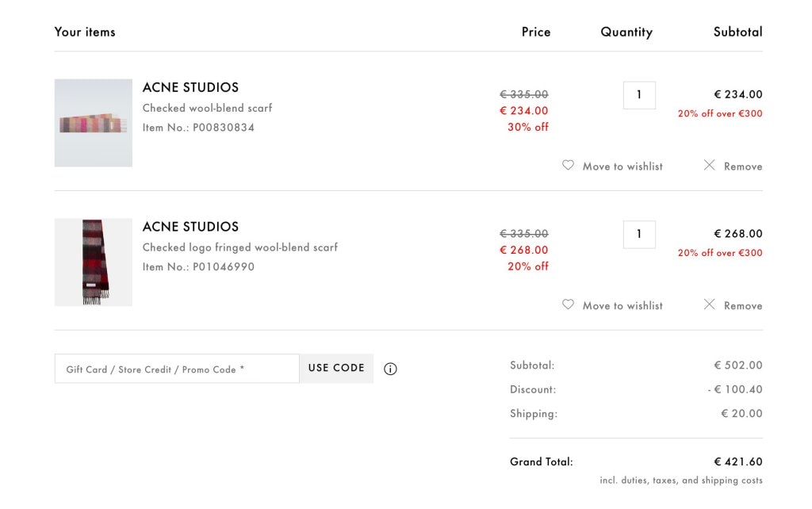The image size is (812, 509).
Task: Click the heart icon for the logo fringed scarf
Action: click(568, 305)
